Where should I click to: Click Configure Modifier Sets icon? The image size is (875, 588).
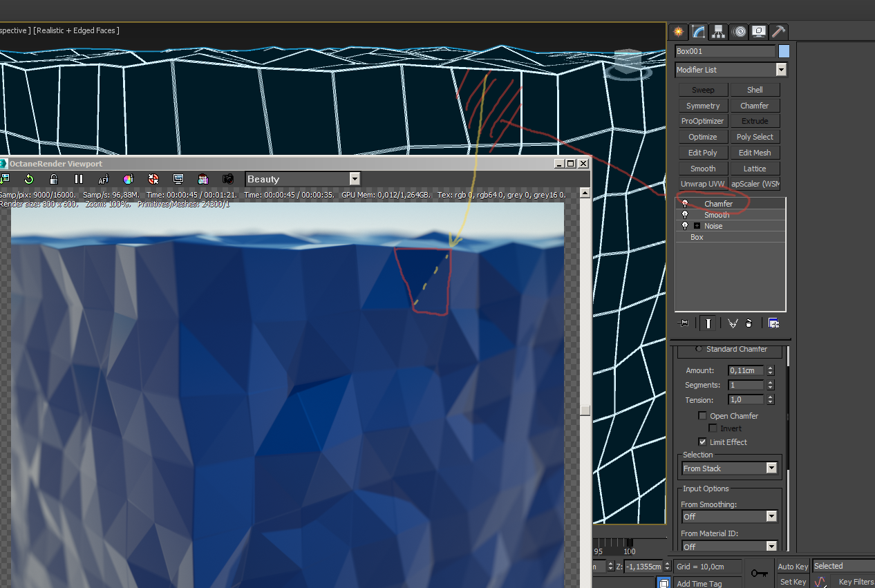click(x=773, y=323)
